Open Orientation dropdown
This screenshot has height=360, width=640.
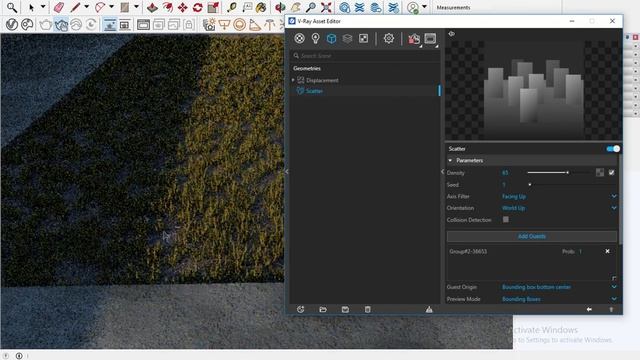(559, 208)
